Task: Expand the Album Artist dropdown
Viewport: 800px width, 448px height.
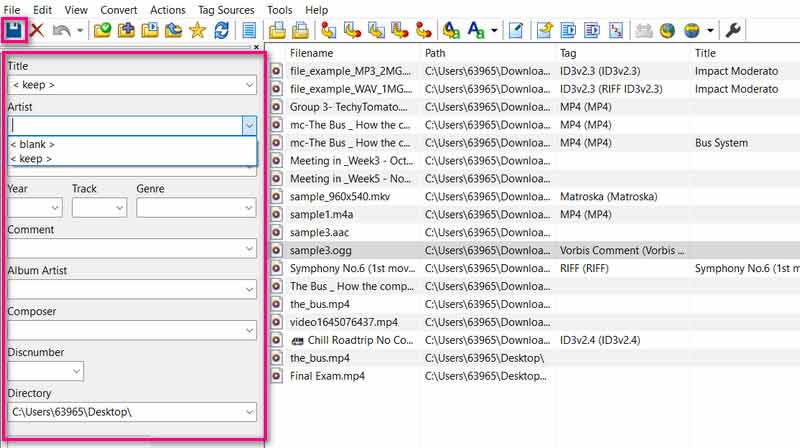Action: (248, 289)
